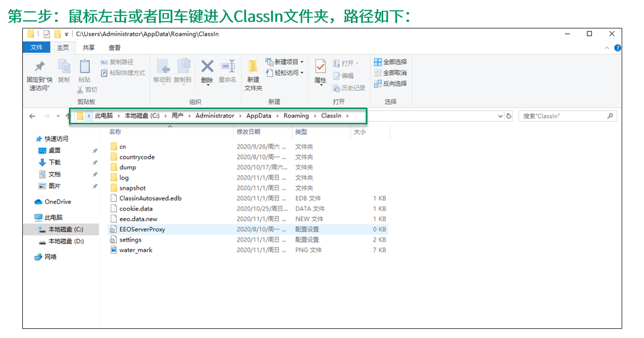Select the snapshot folder

(x=132, y=188)
